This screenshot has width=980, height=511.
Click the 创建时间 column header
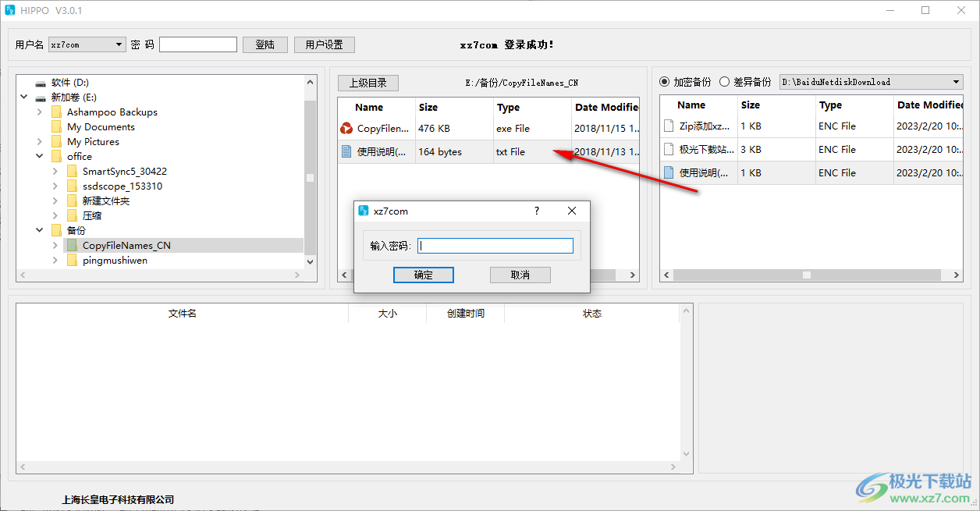click(465, 314)
